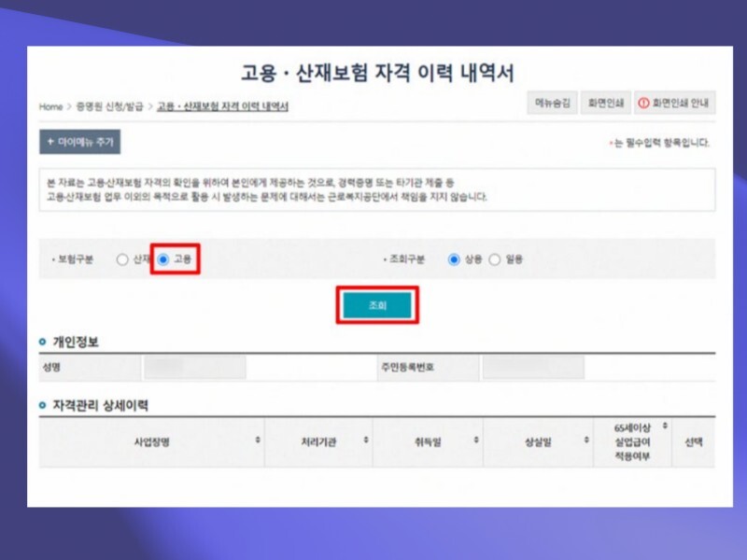Add page with 마이메뉴 추가 button
The image size is (747, 560).
(x=80, y=142)
